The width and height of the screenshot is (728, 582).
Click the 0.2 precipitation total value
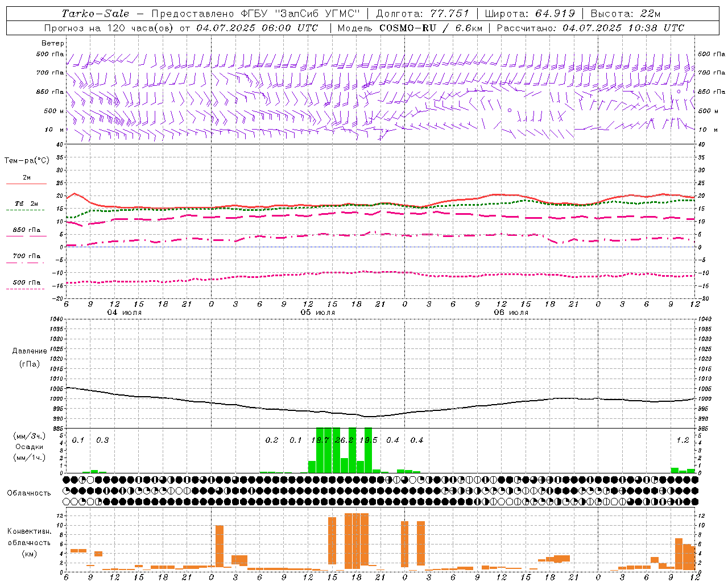click(272, 440)
